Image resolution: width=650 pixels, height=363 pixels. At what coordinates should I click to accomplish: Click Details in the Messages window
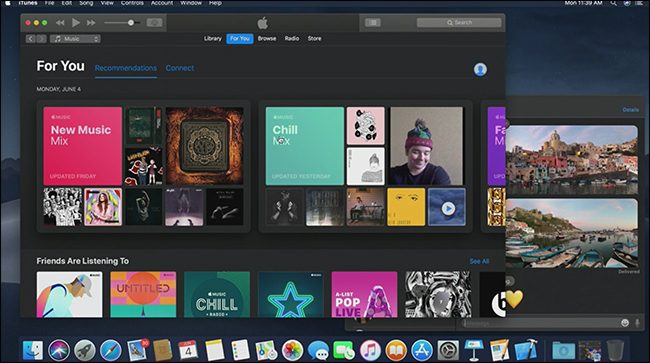coord(631,110)
